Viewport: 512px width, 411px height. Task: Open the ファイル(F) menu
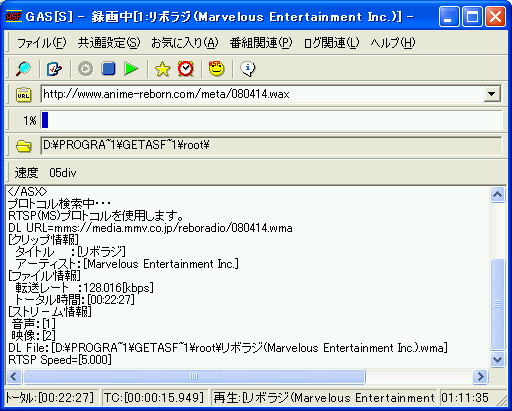tap(42, 43)
